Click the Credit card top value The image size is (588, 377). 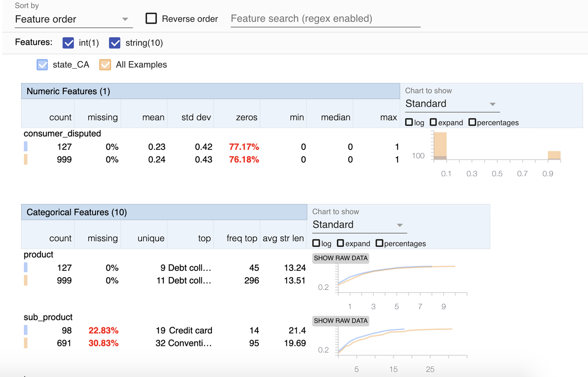pos(191,330)
